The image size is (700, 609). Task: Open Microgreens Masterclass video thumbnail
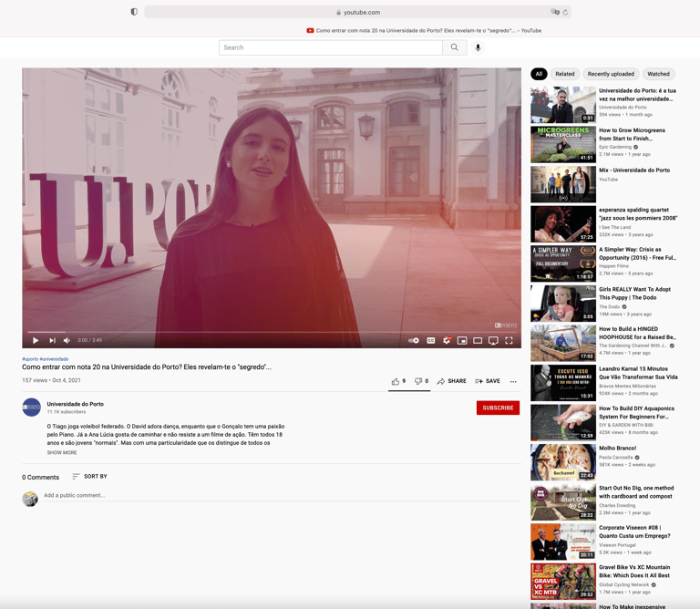click(x=563, y=145)
